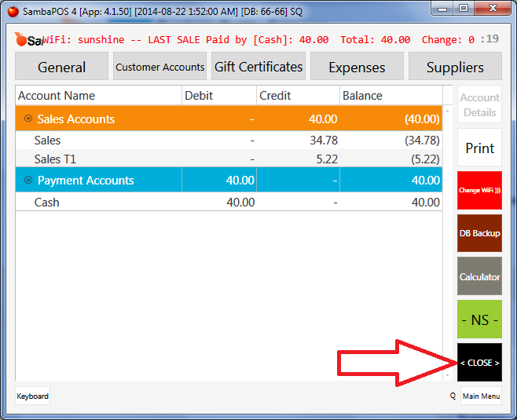
Task: Open the Calculator button
Action: coord(480,276)
